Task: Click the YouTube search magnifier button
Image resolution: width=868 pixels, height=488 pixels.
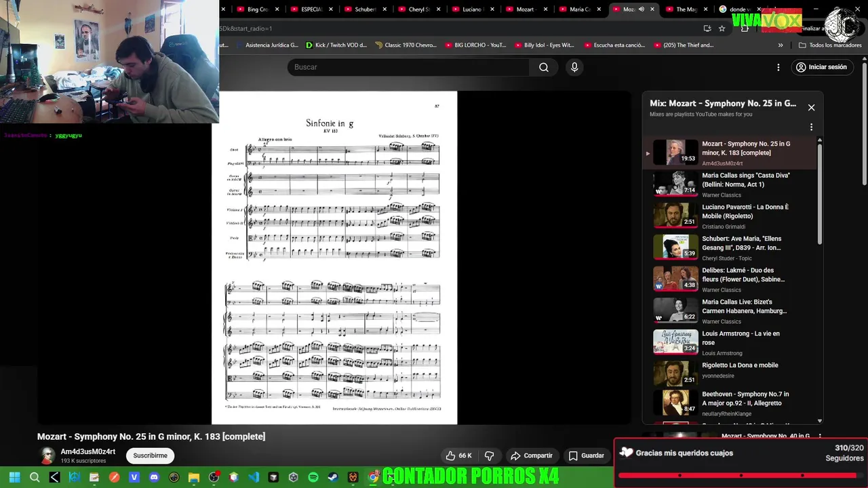Action: tap(543, 67)
